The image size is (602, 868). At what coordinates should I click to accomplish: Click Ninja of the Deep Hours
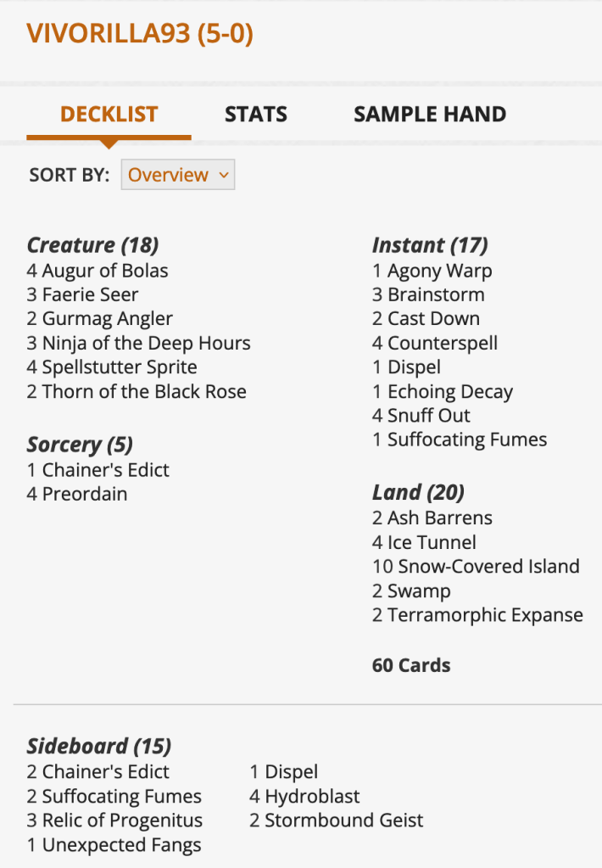click(x=146, y=343)
